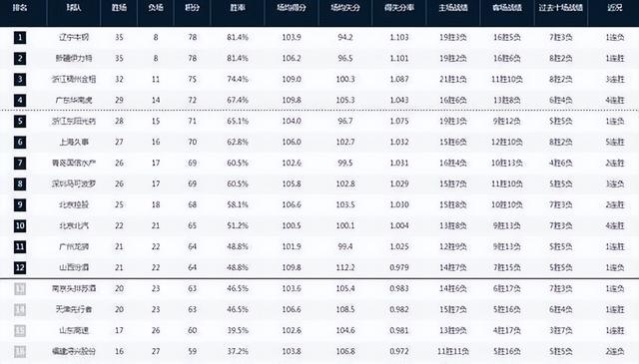Open the 山东高速 team link
This screenshot has height=364, width=639.
coord(74,331)
